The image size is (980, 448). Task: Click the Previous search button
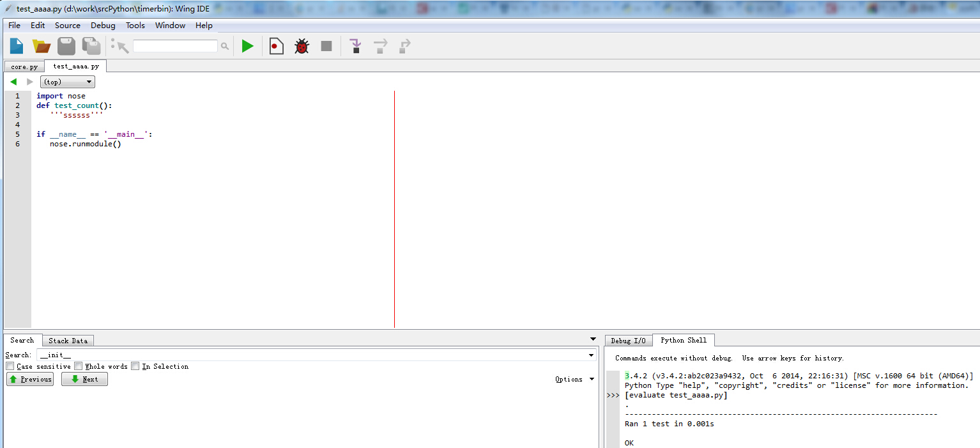30,379
